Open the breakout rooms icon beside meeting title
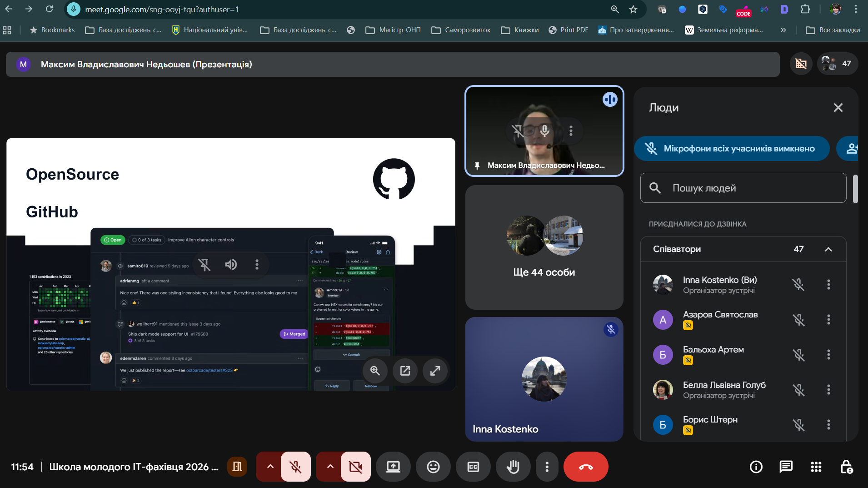This screenshot has height=488, width=868. click(237, 467)
